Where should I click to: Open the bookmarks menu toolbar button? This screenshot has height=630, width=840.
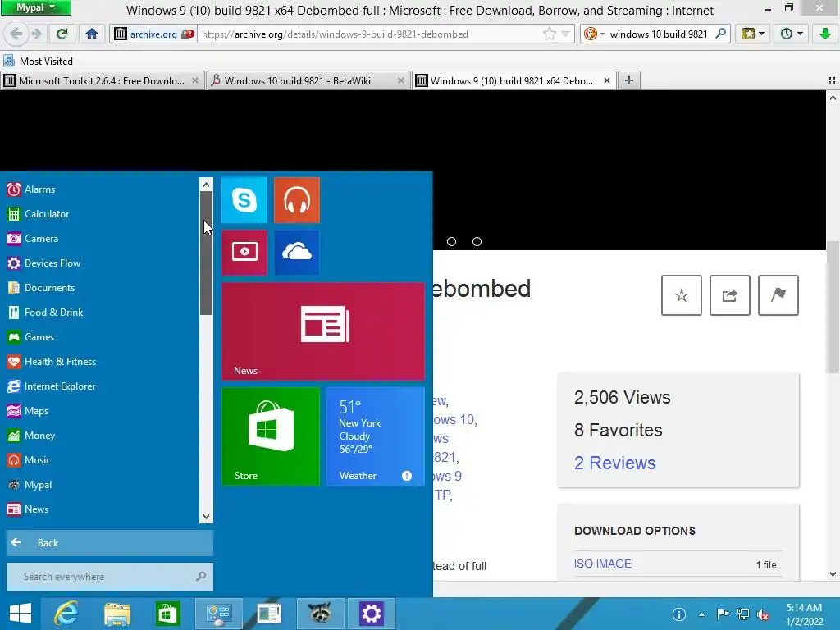point(753,34)
